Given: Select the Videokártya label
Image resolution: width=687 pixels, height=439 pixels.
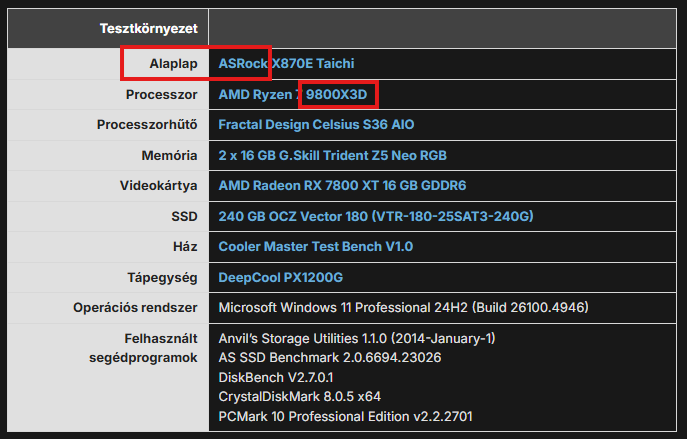Looking at the screenshot, I should click(159, 185).
